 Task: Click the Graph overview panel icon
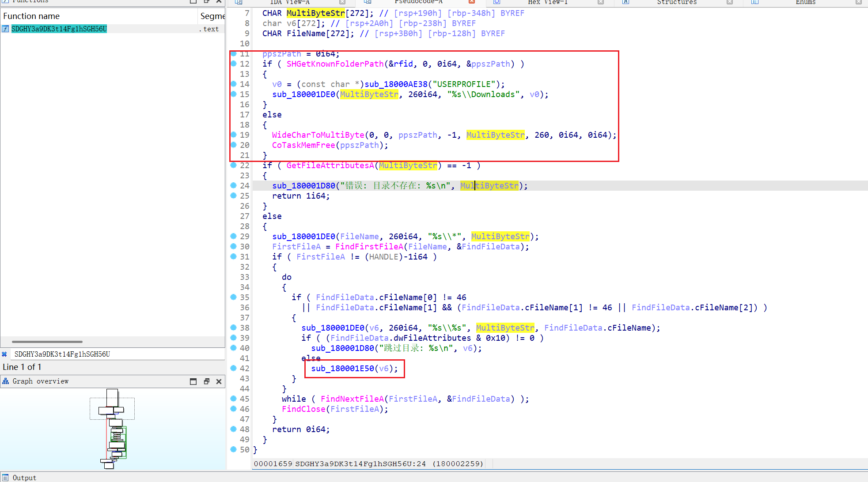coord(6,381)
